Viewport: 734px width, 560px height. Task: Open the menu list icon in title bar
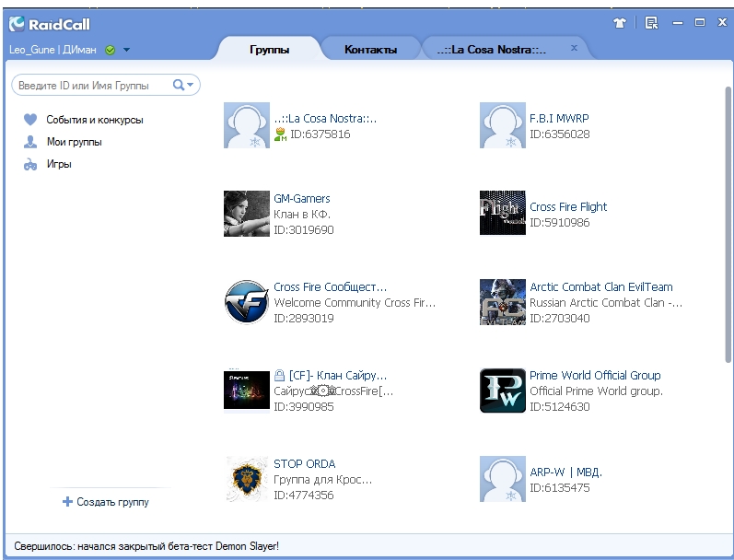point(651,23)
